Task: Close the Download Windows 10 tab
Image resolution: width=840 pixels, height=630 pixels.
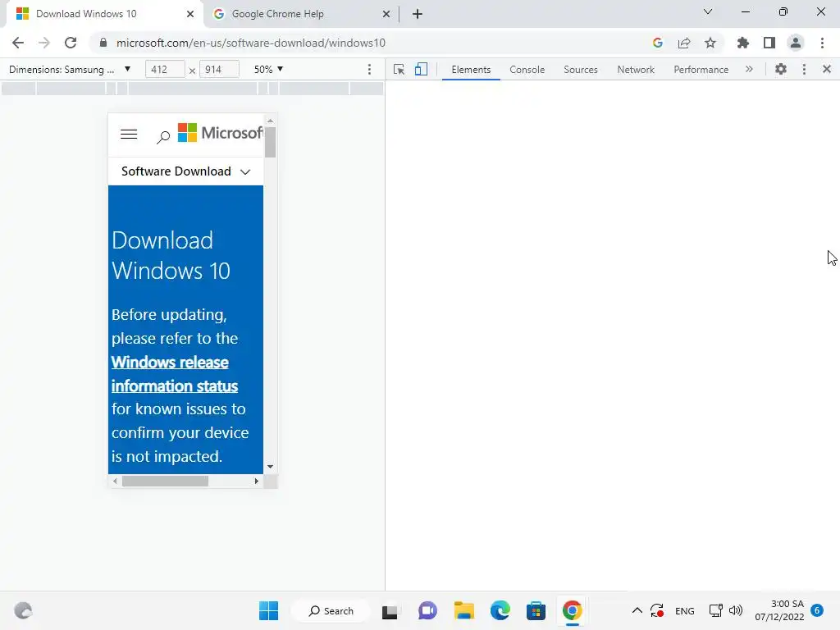Action: [x=190, y=14]
